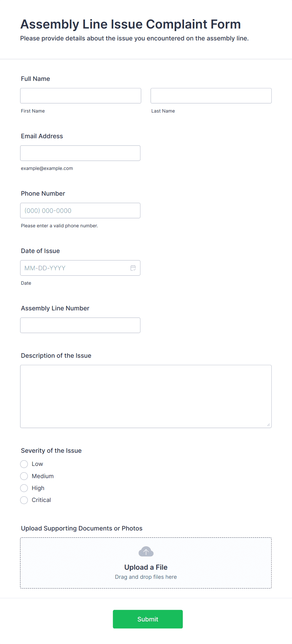Mark the issue as Critical
The image size is (292, 644).
coord(24,500)
